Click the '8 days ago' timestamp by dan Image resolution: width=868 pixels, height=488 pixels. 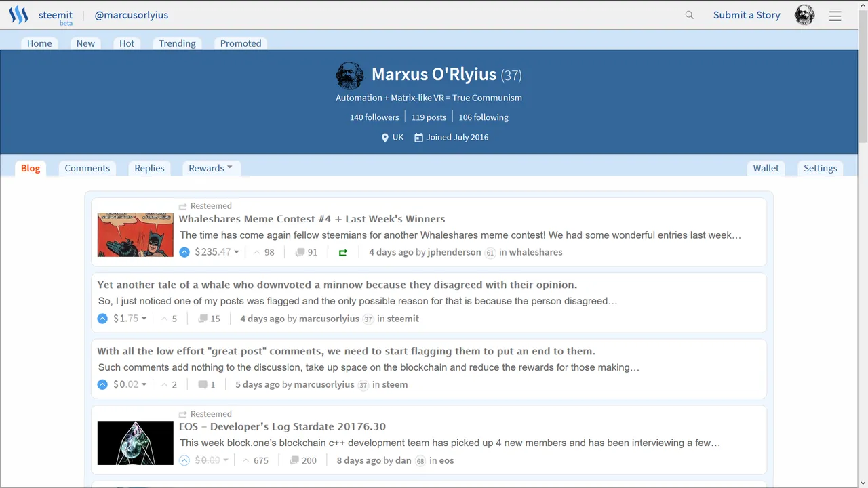pos(359,460)
